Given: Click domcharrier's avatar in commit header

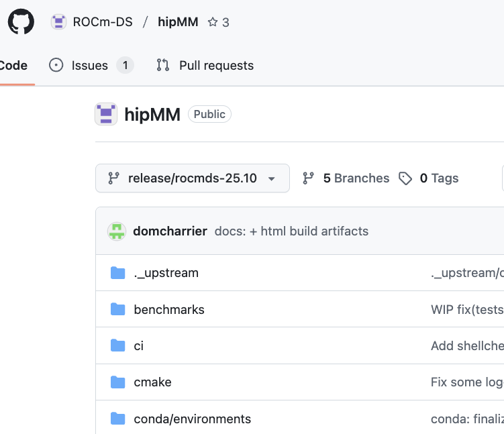Looking at the screenshot, I should coord(117,231).
